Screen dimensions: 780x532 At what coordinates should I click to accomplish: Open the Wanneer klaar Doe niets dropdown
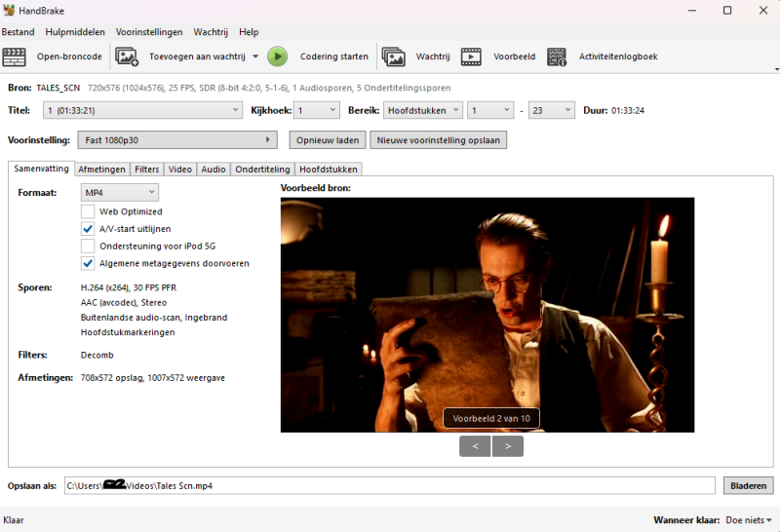[x=749, y=520]
